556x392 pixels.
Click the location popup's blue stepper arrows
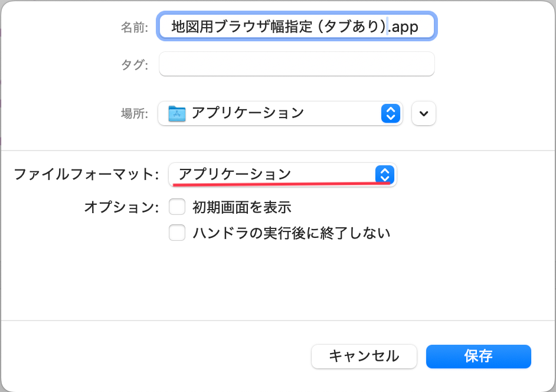391,113
